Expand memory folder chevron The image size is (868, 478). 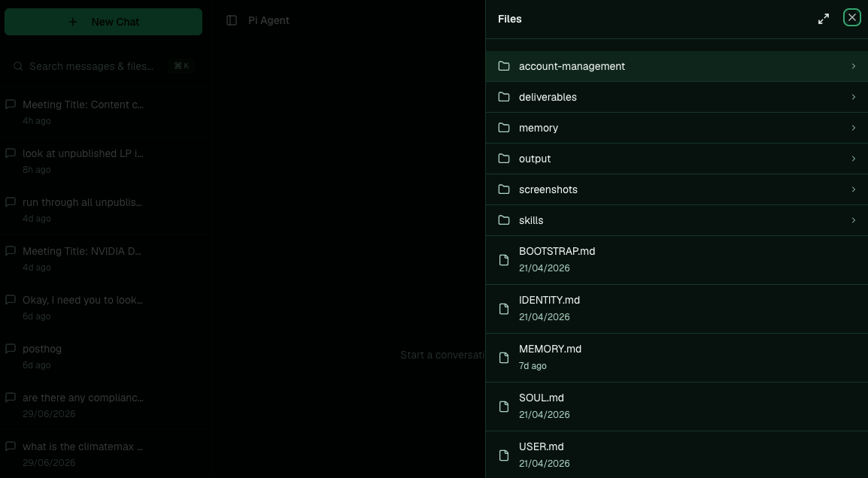[854, 128]
